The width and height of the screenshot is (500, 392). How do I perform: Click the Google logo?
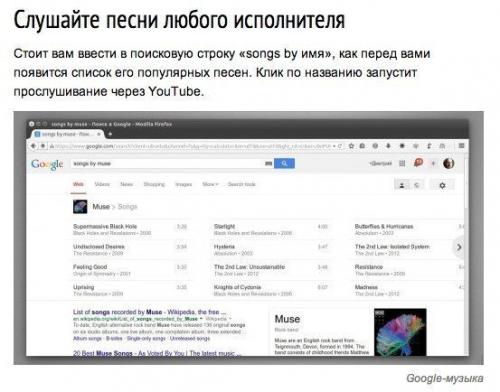pos(47,164)
